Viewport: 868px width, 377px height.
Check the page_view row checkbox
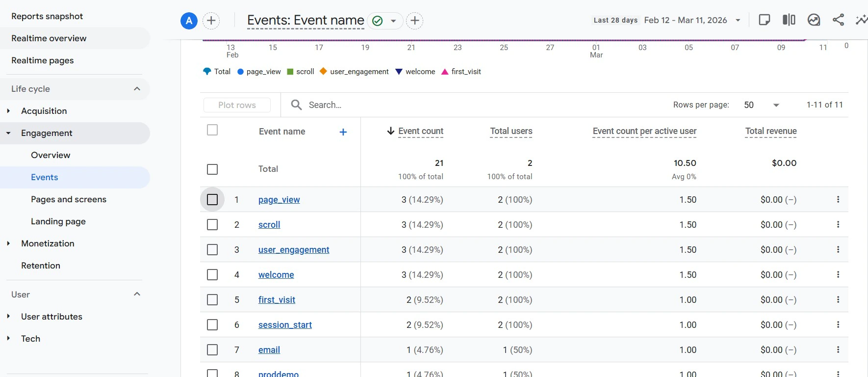(212, 199)
